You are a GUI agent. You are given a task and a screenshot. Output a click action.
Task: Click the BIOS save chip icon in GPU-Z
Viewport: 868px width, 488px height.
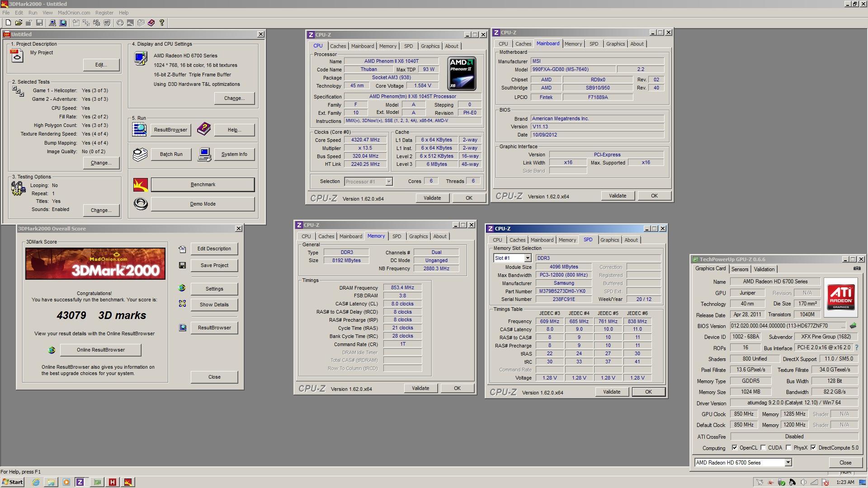pos(853,325)
